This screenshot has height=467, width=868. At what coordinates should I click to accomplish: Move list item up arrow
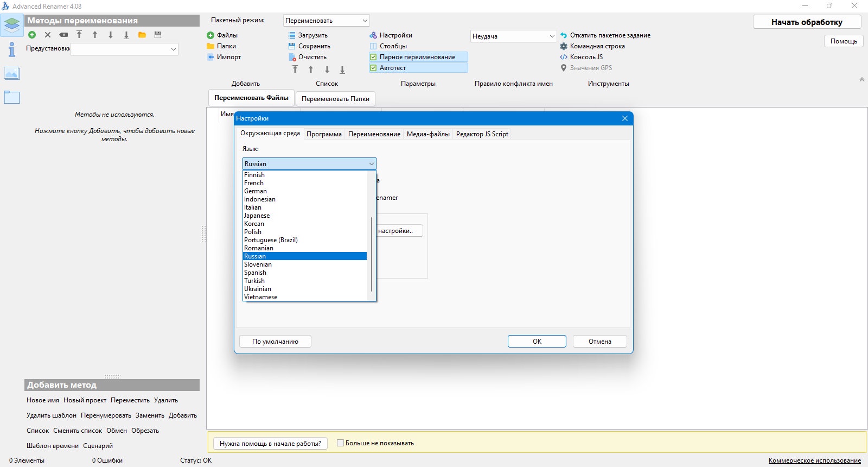coord(311,70)
